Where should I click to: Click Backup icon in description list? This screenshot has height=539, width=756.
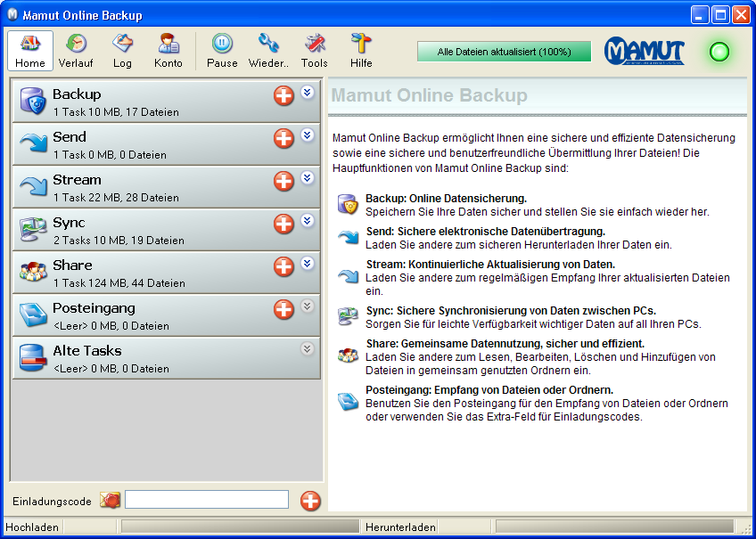tap(348, 205)
